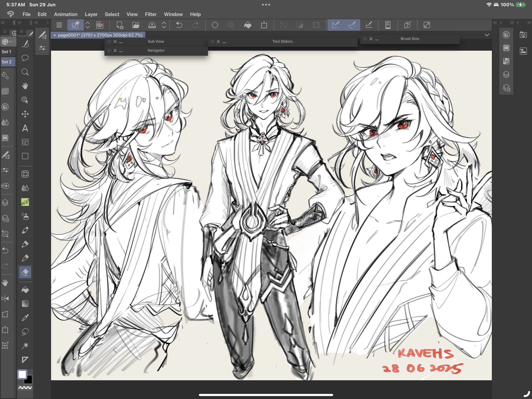Screen dimensions: 532x399
Task: Switch to Set 1 quick access
Action: 6,52
